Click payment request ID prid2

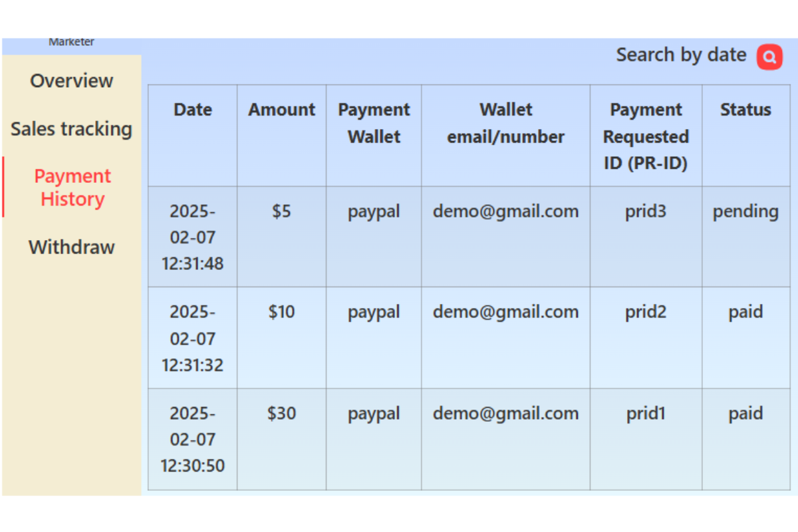[646, 312]
